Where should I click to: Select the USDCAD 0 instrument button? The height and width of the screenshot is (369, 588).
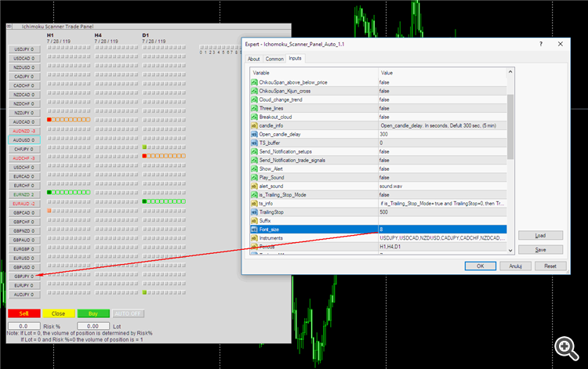tap(24, 59)
